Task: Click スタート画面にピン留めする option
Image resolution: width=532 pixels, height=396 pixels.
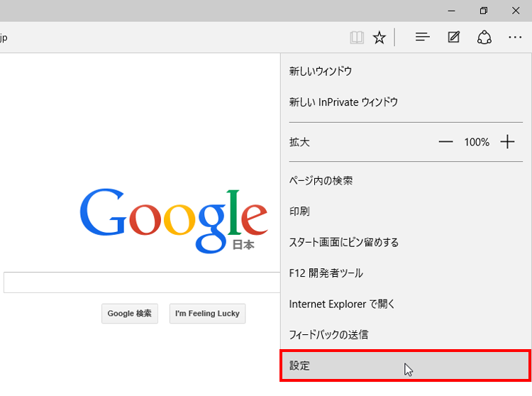Action: pyautogui.click(x=343, y=243)
